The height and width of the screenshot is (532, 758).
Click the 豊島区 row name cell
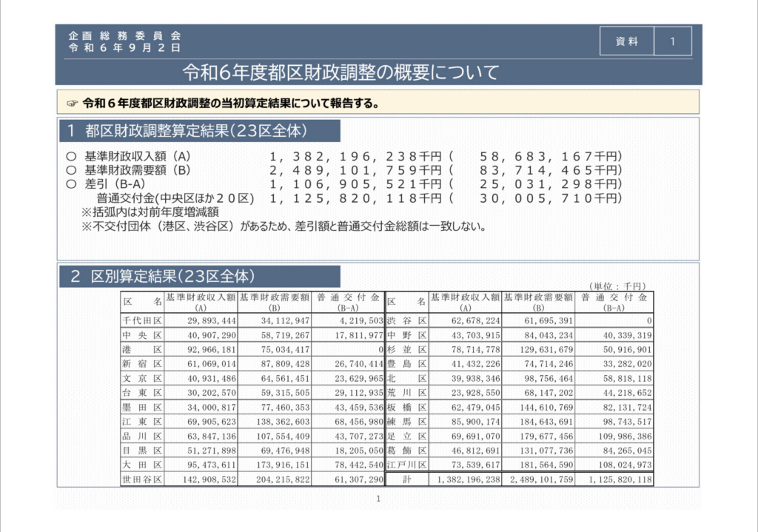(x=407, y=364)
